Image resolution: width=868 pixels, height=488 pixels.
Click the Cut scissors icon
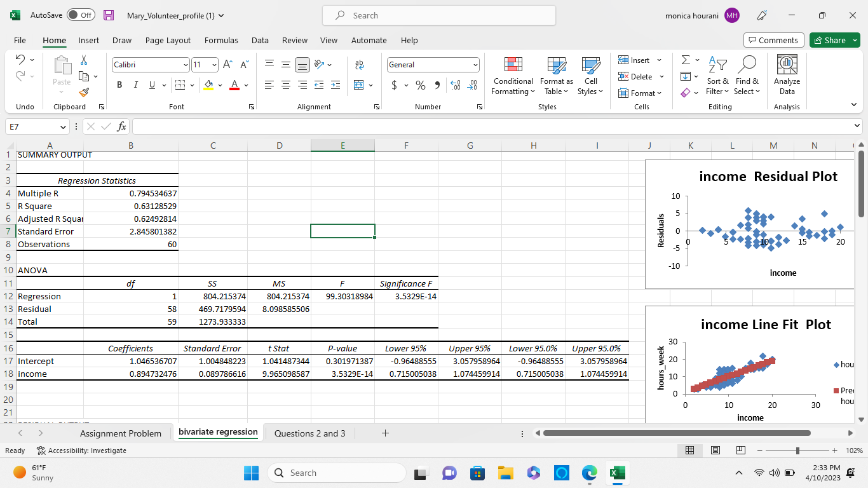84,60
